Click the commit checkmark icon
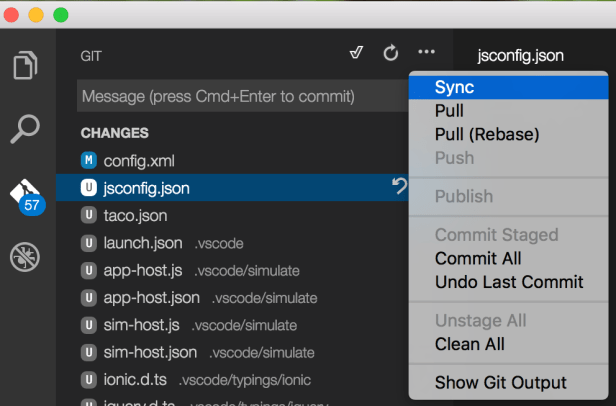The height and width of the screenshot is (406, 616). pos(356,54)
